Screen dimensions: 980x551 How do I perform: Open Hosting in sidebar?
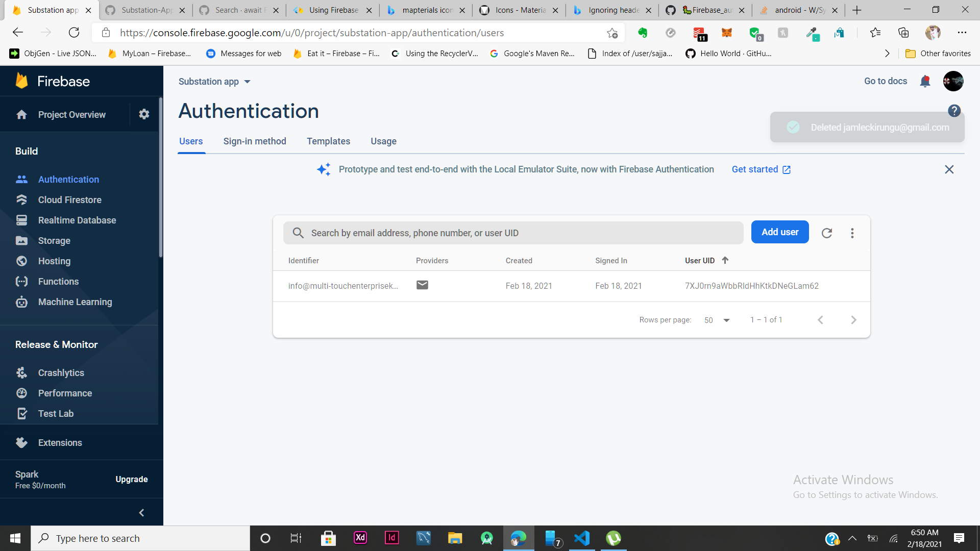54,261
